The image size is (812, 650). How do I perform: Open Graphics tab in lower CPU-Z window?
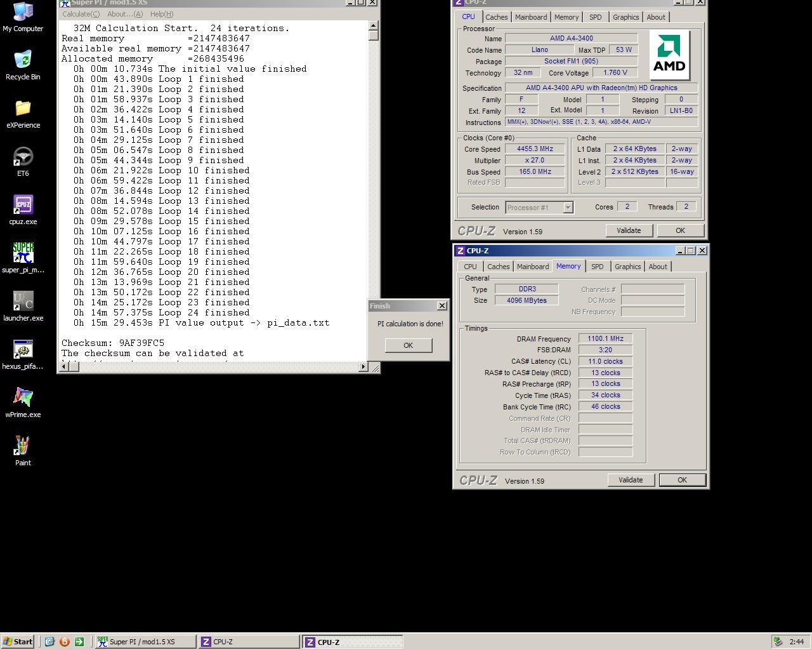click(x=628, y=267)
